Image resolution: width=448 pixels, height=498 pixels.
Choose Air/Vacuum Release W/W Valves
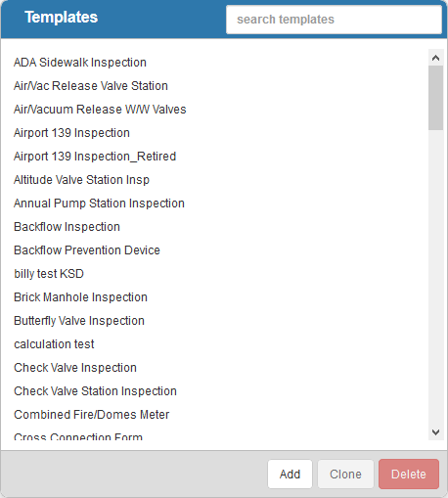100,110
